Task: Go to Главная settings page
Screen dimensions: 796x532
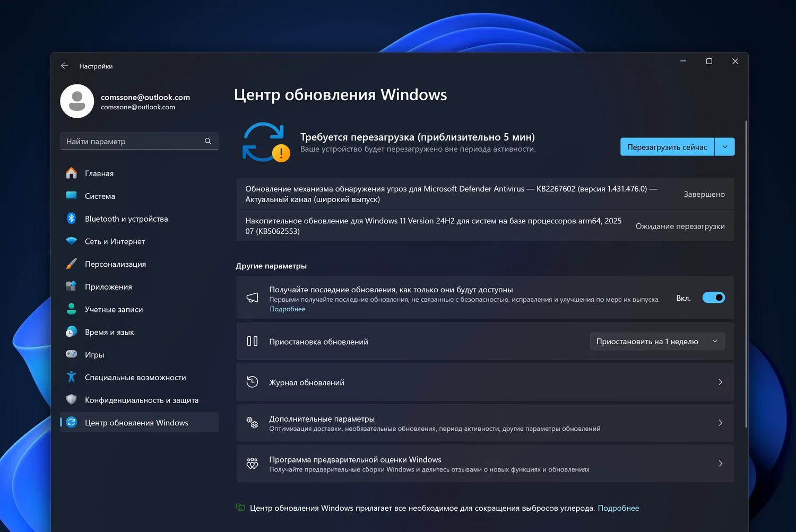Action: pyautogui.click(x=139, y=173)
